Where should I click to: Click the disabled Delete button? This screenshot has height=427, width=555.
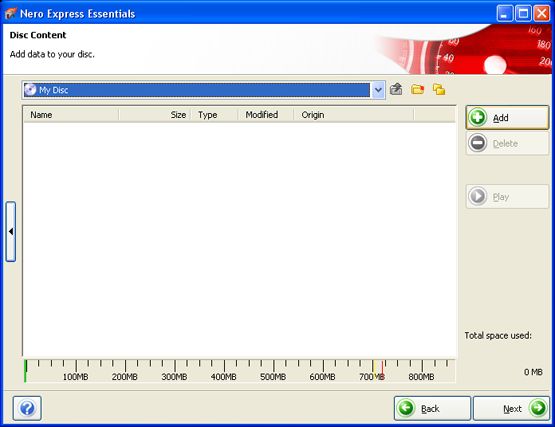(x=507, y=143)
